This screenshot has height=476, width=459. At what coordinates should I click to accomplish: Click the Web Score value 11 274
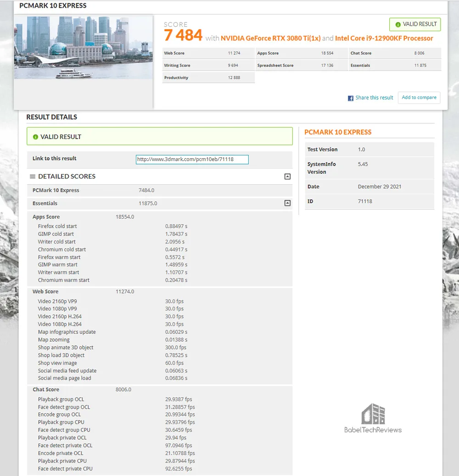234,53
